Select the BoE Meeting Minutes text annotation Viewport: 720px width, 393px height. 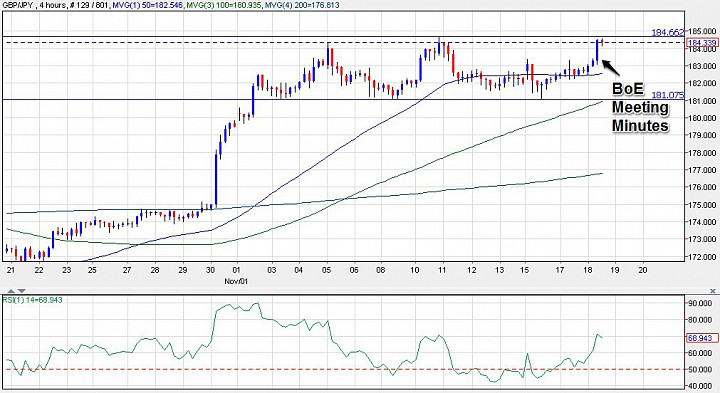tap(640, 107)
